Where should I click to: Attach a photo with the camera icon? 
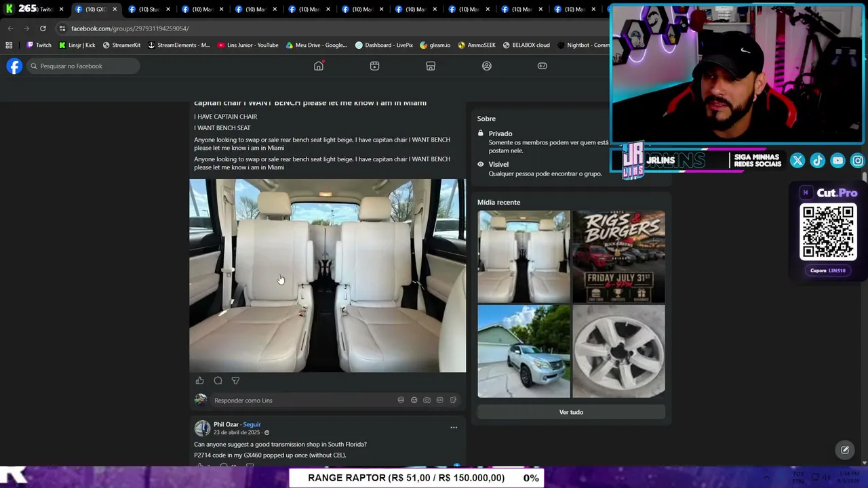(427, 400)
